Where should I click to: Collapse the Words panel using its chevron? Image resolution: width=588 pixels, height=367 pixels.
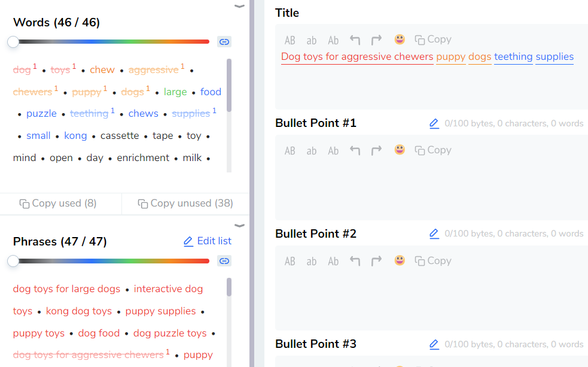pyautogui.click(x=239, y=6)
